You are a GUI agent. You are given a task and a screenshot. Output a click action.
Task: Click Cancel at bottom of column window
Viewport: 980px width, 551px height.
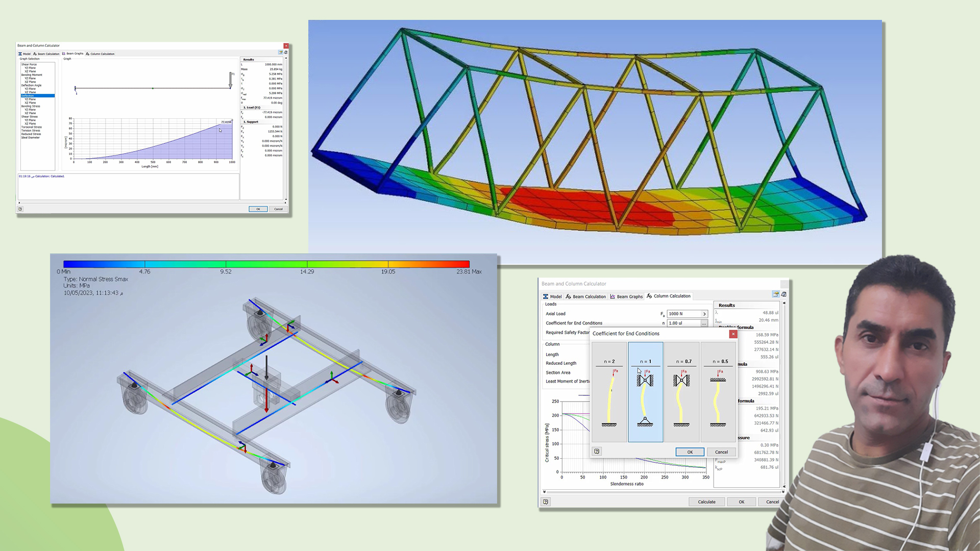coord(772,502)
